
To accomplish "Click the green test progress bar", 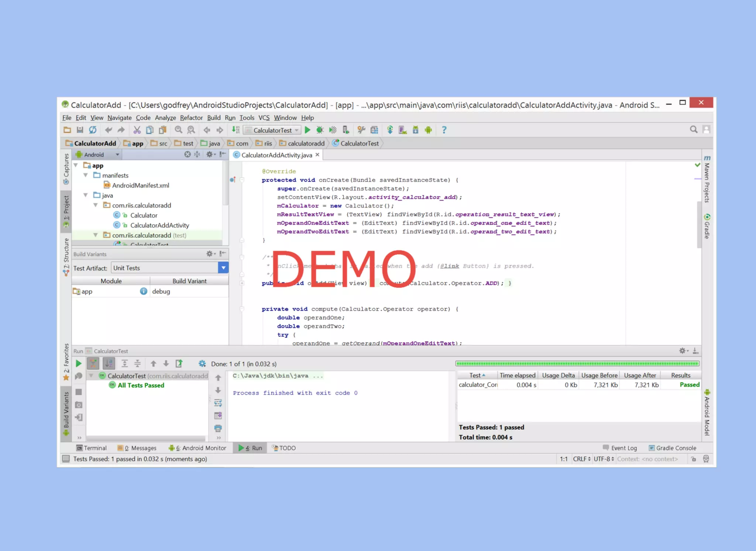I will point(577,364).
